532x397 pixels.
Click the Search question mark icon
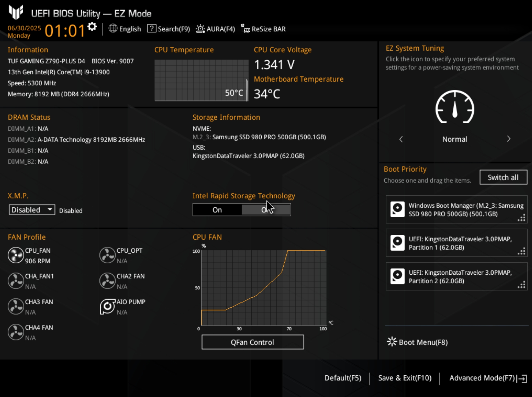coord(152,28)
